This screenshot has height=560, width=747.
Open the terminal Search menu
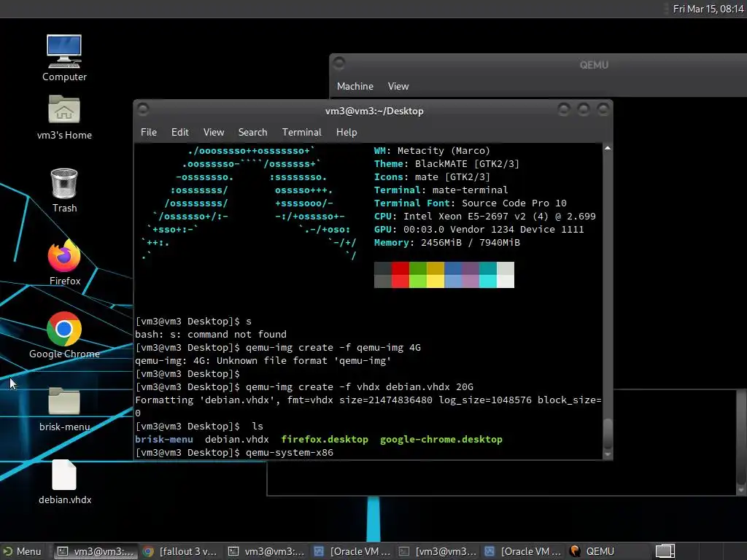point(252,133)
